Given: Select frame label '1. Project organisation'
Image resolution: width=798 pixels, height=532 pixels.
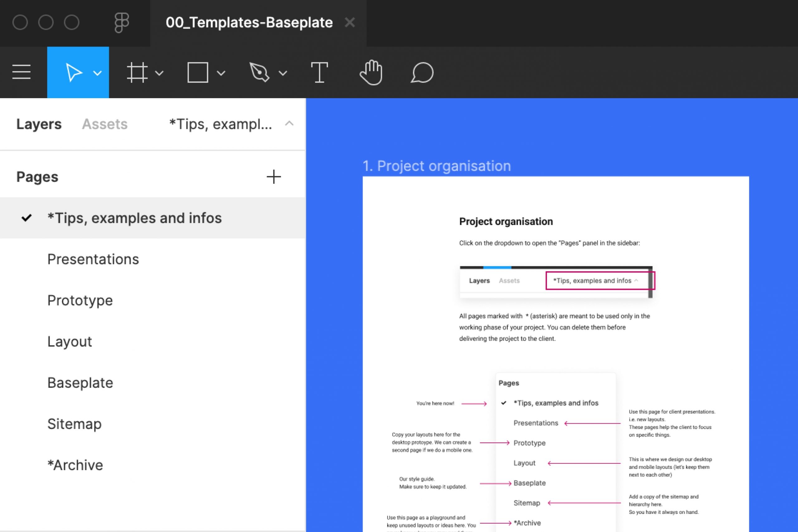Looking at the screenshot, I should coord(436,166).
